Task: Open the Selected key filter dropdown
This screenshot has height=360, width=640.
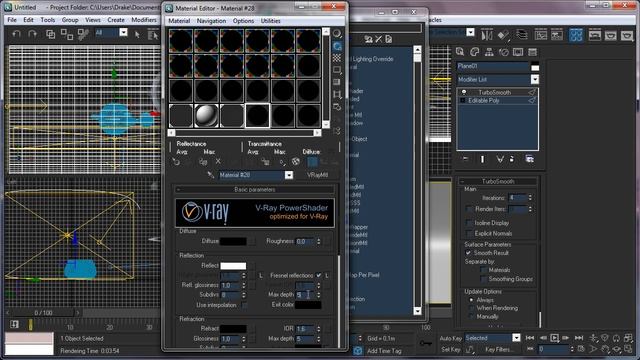Action: tap(516, 338)
